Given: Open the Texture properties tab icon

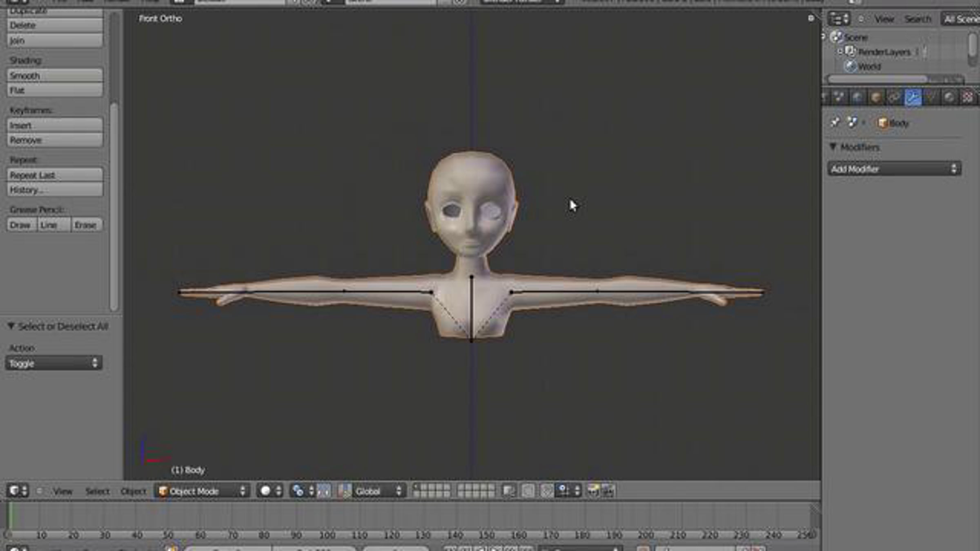Looking at the screenshot, I should (968, 98).
